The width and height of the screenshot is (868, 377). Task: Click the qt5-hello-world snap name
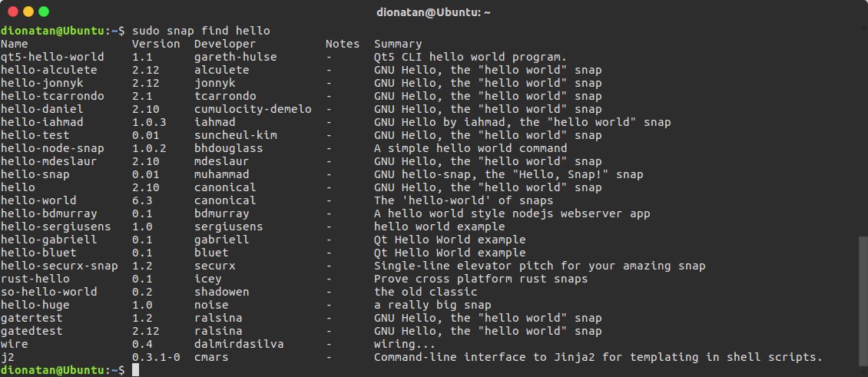[x=52, y=57]
